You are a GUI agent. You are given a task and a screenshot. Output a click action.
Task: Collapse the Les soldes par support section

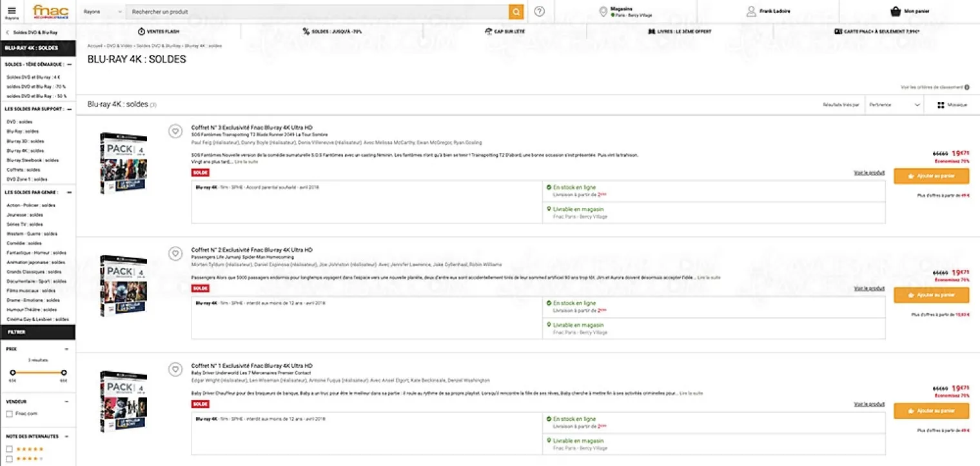[69, 109]
